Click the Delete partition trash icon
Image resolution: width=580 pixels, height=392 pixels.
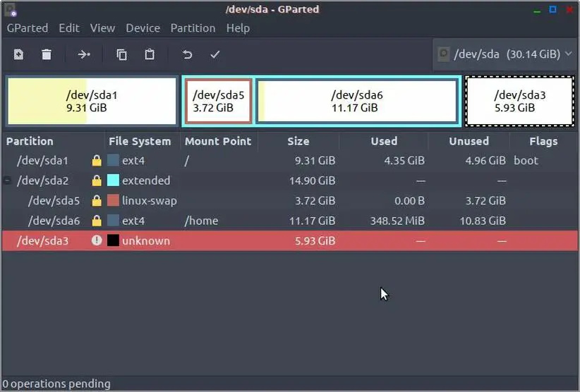tap(47, 55)
